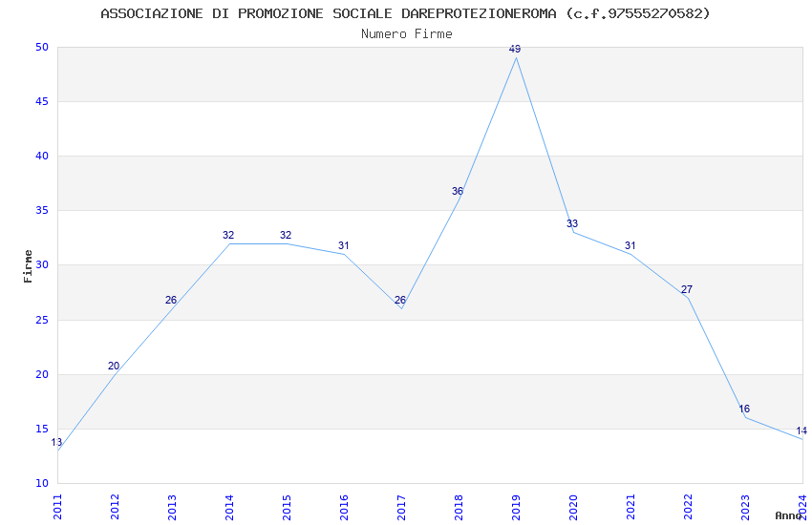Select the 2015 year label
This screenshot has height=525, width=812.
click(x=287, y=507)
